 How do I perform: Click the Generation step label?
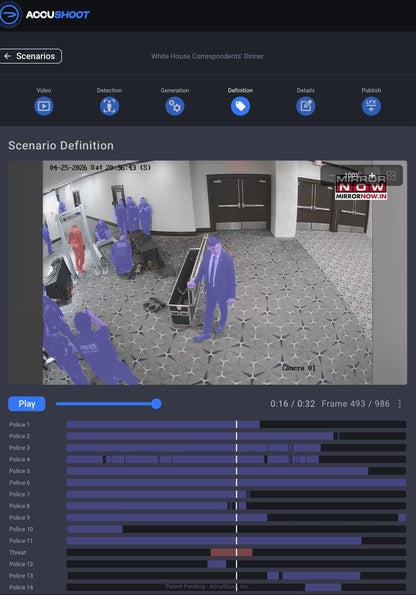[175, 90]
